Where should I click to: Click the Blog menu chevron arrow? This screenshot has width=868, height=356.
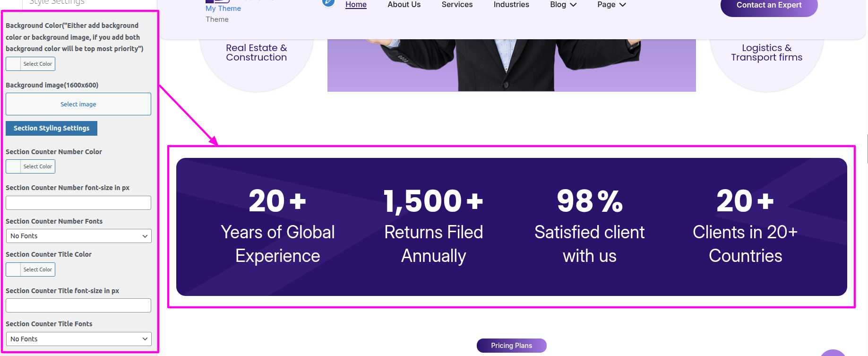point(573,5)
